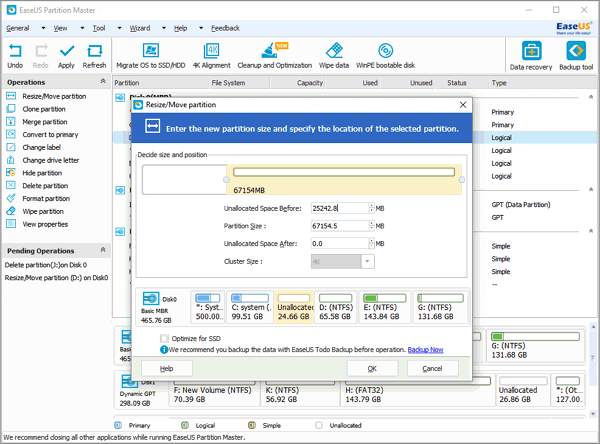
Task: Click the Undo toolbar icon
Action: [x=15, y=56]
